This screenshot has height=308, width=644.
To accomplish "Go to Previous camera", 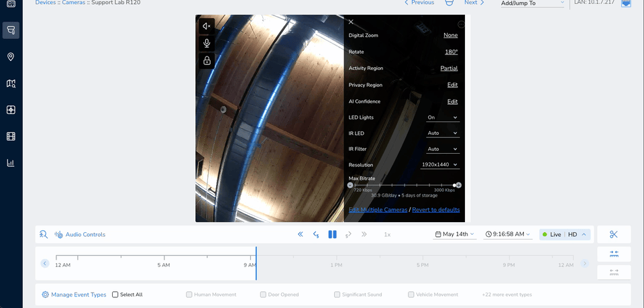I will tap(419, 3).
